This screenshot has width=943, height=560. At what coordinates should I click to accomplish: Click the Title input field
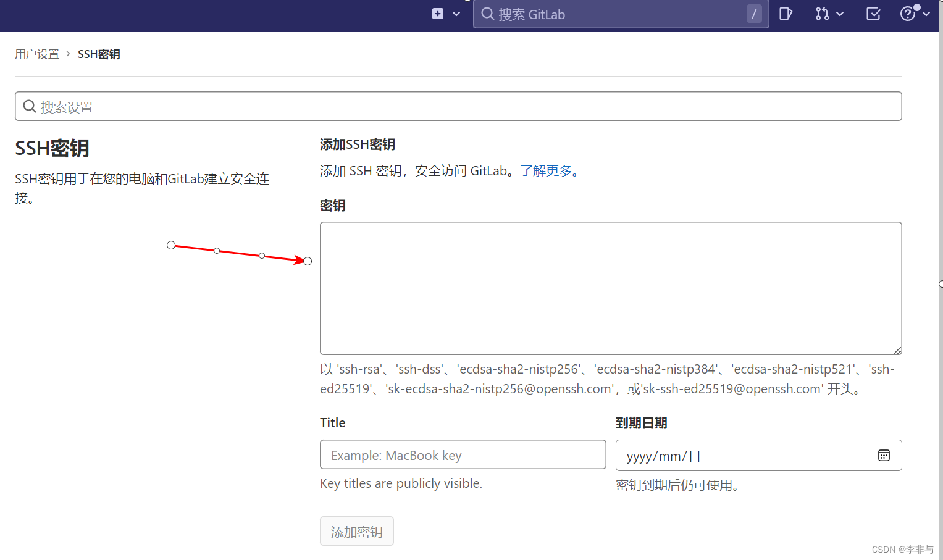[x=463, y=454]
